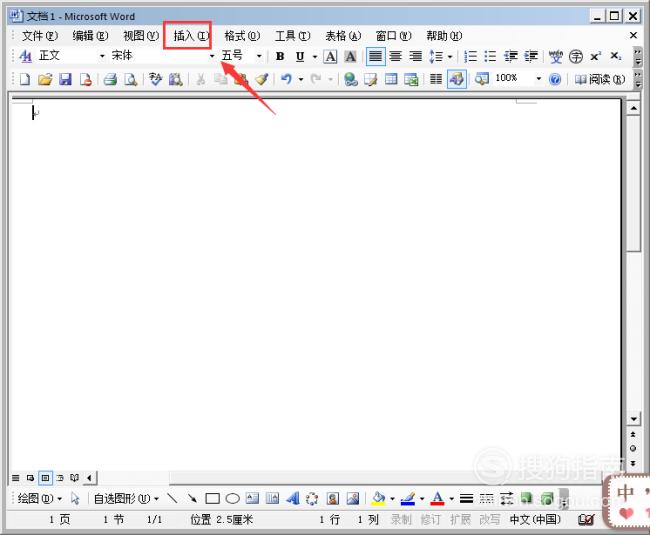Select the Arrow drawing tool

192,498
